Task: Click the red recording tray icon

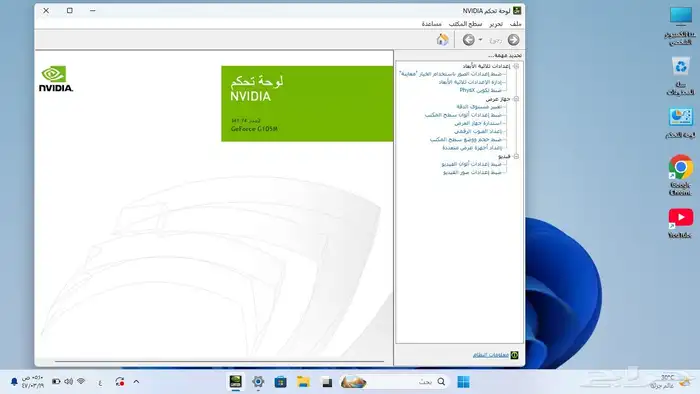Action: (119, 382)
